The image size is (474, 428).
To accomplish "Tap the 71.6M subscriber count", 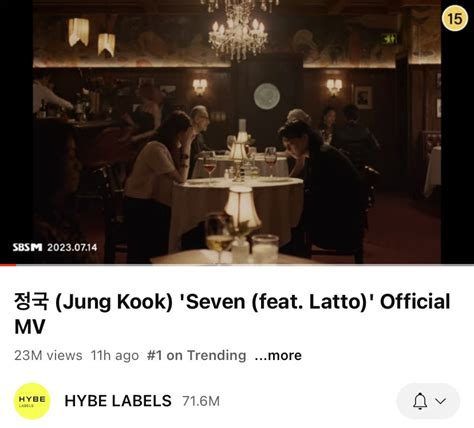I will [x=201, y=401].
